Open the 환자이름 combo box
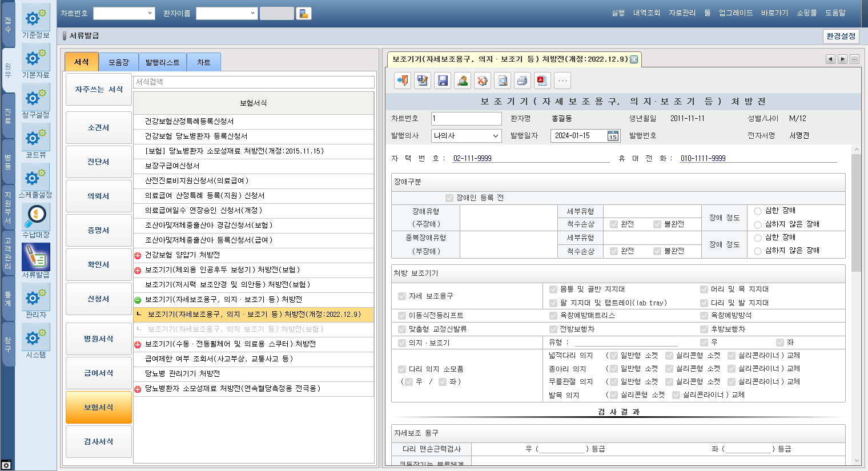The image size is (868, 471). [253, 13]
